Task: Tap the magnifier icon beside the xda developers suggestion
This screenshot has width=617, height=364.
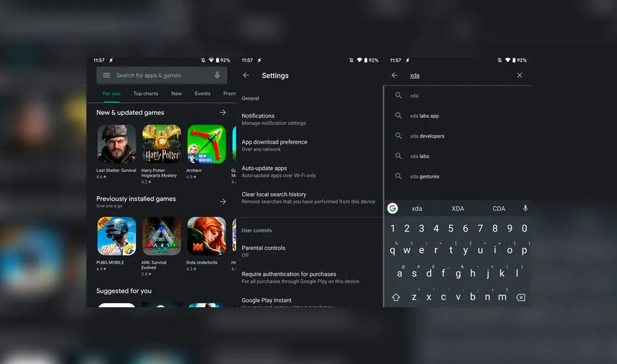Action: click(399, 136)
